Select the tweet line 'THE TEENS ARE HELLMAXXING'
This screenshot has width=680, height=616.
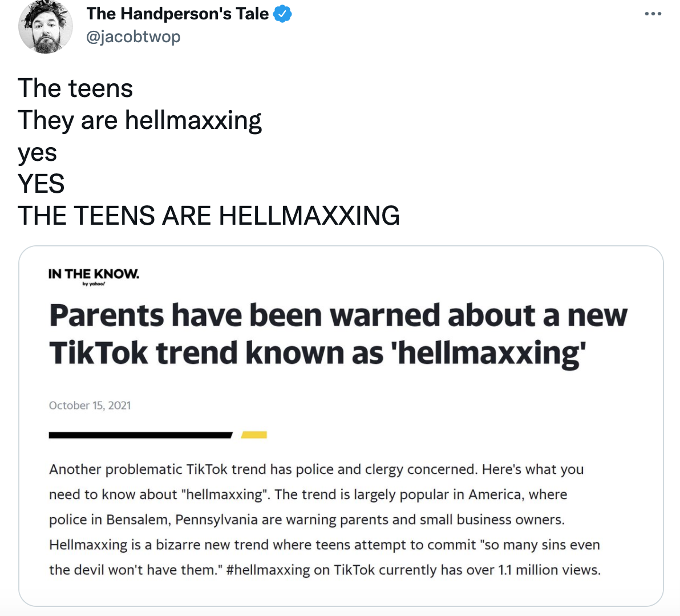pos(209,216)
